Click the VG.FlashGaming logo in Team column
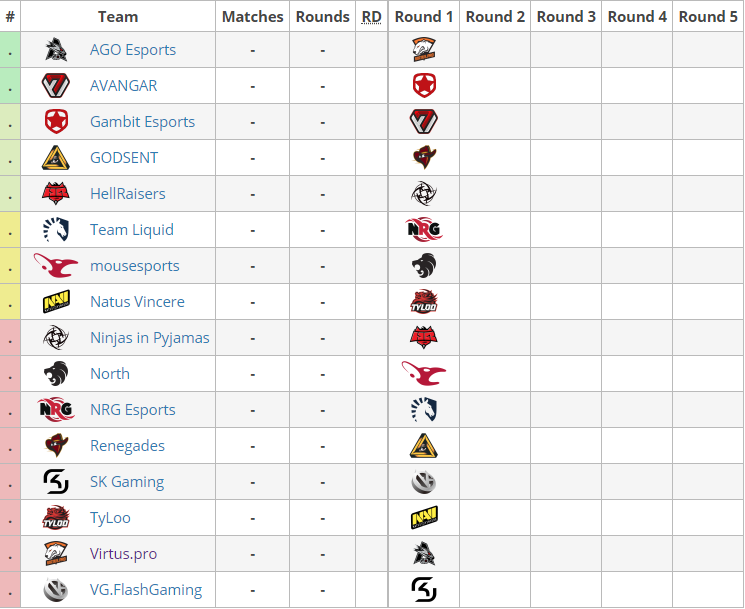 coord(56,590)
